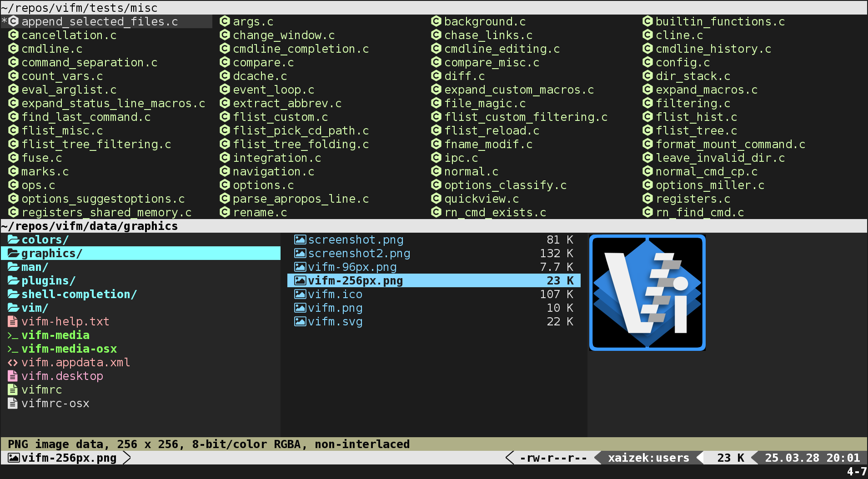Select flist_tree_folding.c file

[301, 144]
